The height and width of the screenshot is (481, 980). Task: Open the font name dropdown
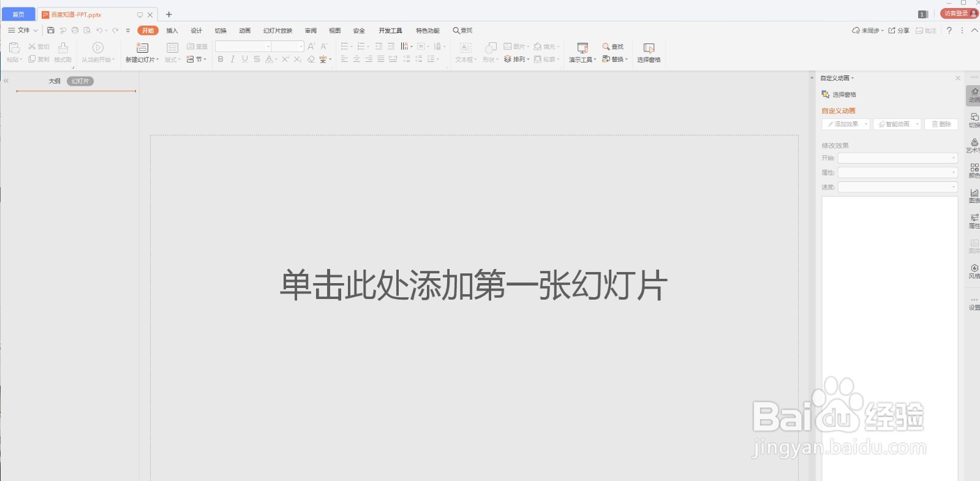tap(268, 47)
